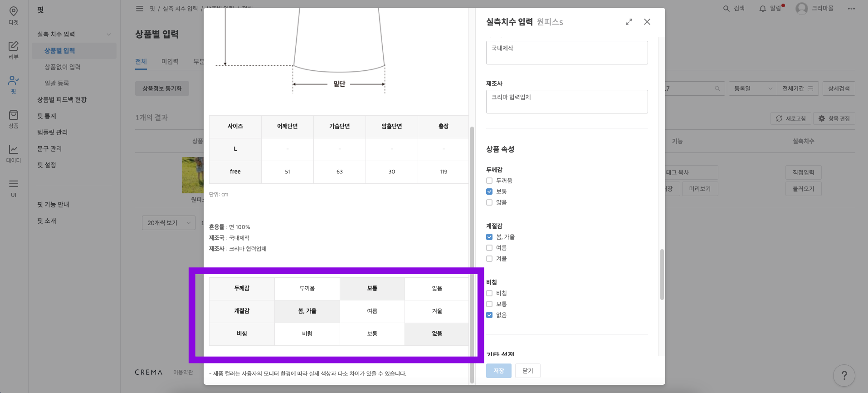Click the 제조국 text field containing 국내제작

coord(567,53)
